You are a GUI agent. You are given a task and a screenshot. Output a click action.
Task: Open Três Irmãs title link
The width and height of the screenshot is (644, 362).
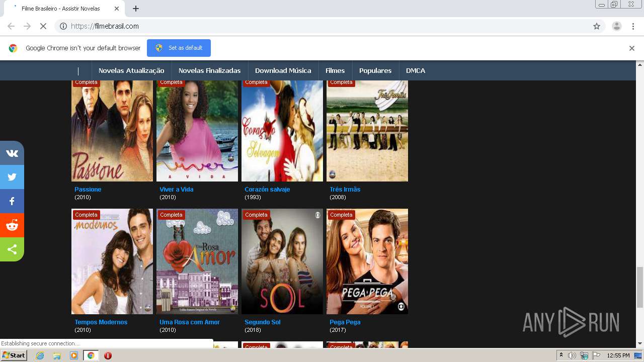pos(345,190)
